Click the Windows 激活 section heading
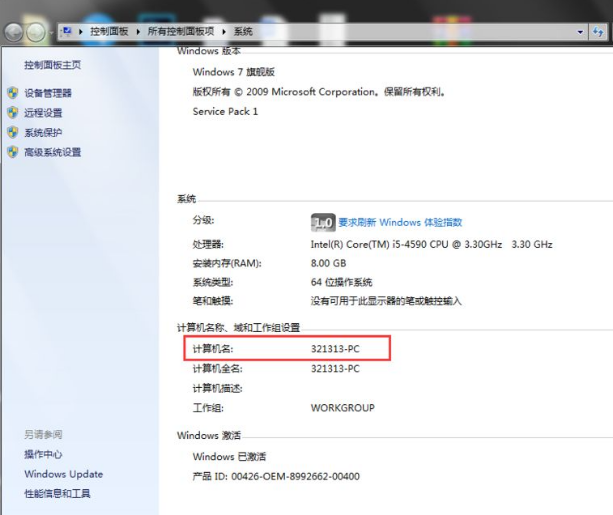The width and height of the screenshot is (613, 515). [209, 436]
